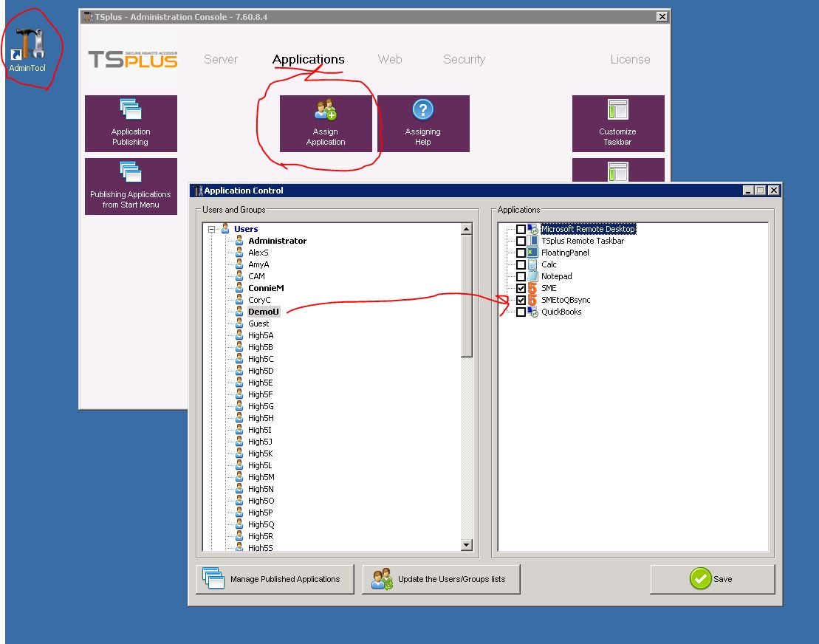Switch to the Server tab

tap(220, 60)
